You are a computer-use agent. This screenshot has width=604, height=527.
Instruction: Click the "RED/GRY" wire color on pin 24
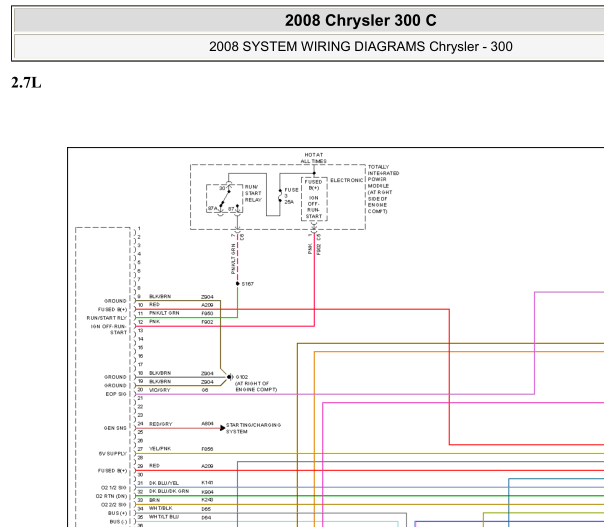tap(161, 424)
